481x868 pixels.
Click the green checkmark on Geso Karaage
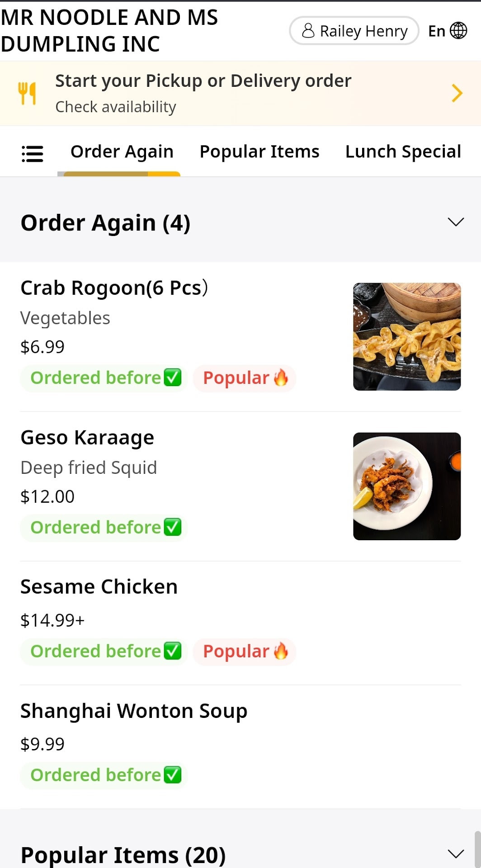pos(172,527)
